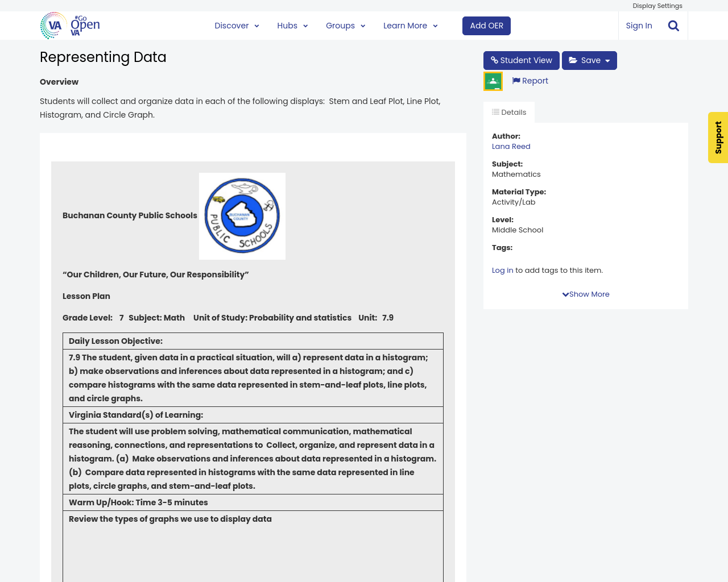728x582 pixels.
Task: Click the GoOpen VA logo
Action: coord(70,26)
